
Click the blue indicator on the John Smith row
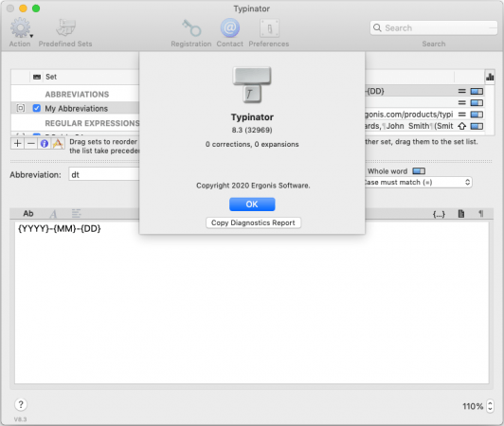point(477,126)
